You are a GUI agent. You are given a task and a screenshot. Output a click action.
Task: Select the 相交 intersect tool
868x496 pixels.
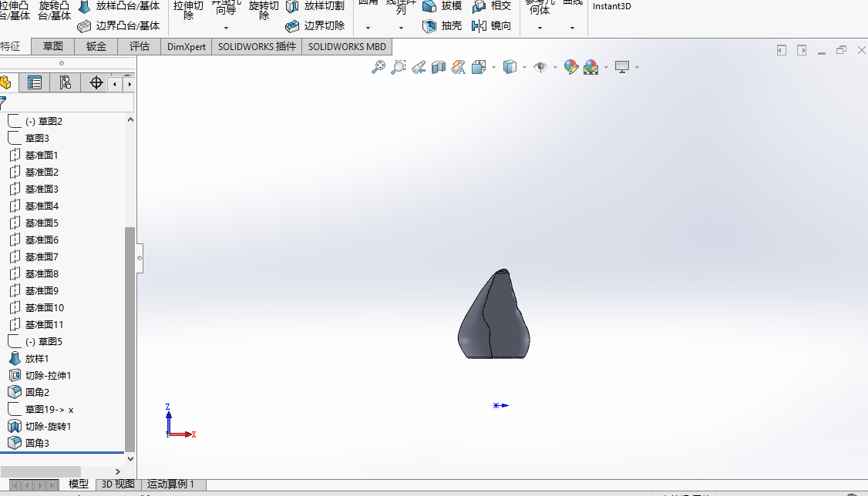(x=492, y=7)
